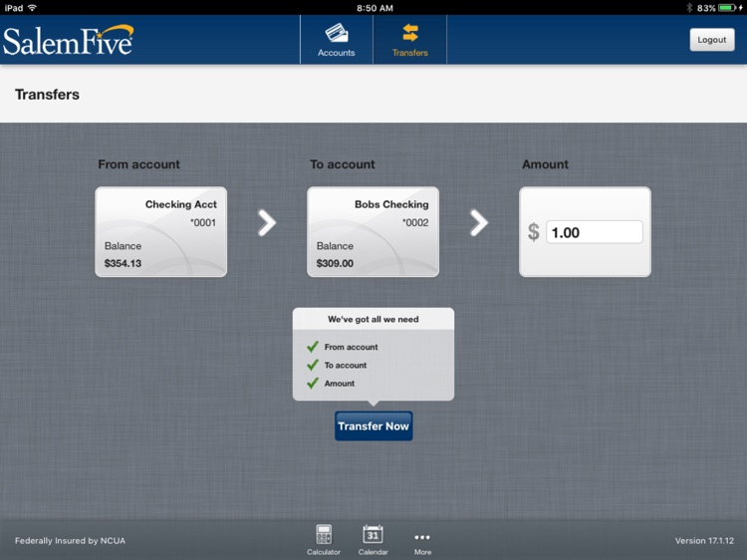Click the battery indicator in status bar
This screenshot has height=560, width=747.
pyautogui.click(x=727, y=8)
